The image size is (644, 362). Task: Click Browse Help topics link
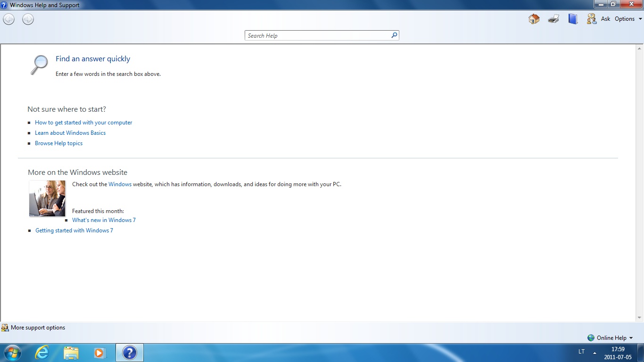(58, 143)
